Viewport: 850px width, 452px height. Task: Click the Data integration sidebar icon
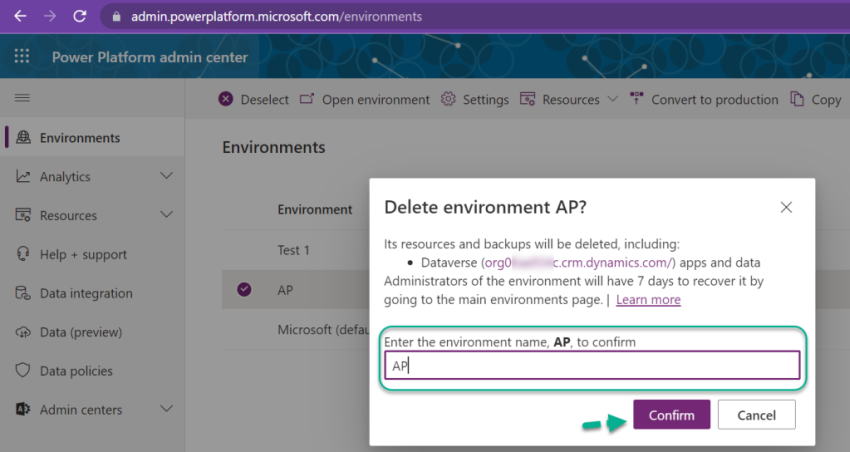pos(23,293)
